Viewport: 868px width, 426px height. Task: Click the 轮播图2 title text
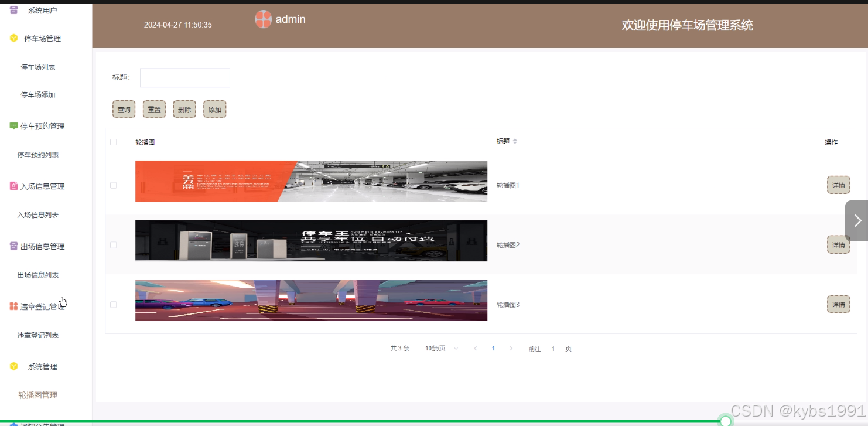508,245
